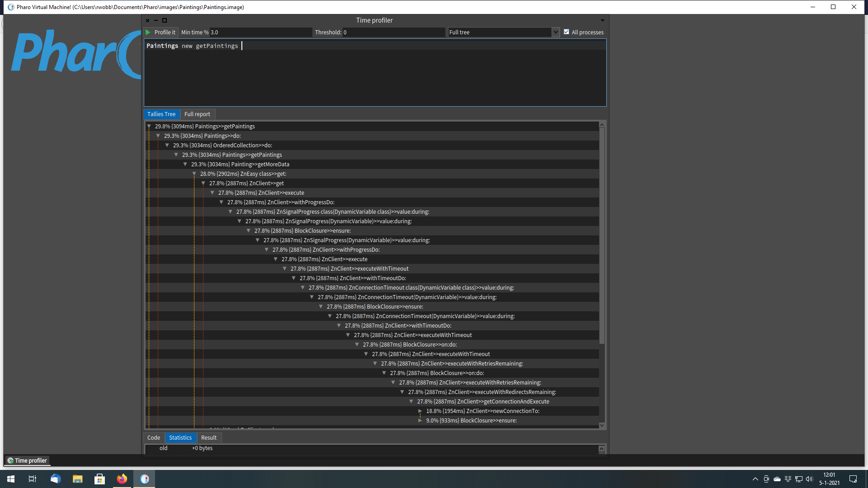Collapse the ZnEasy class>>get: node

194,174
